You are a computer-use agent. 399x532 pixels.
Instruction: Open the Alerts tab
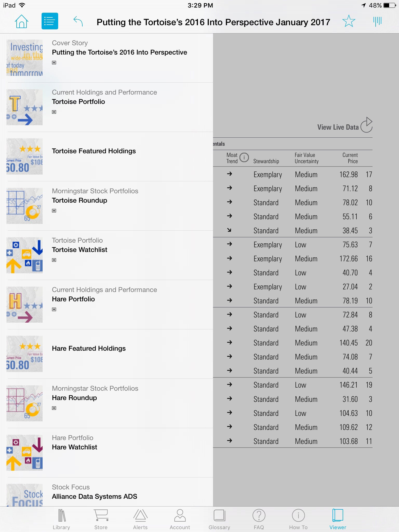140,519
